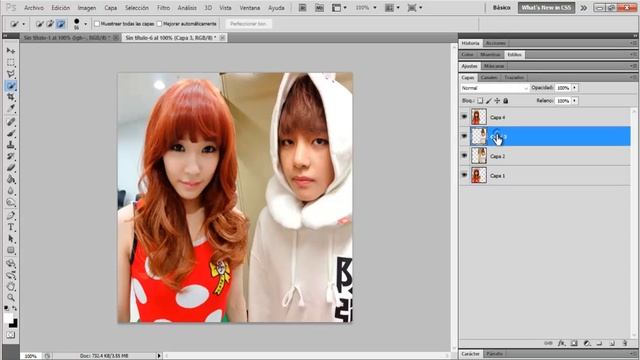Select the Lasso tool
The image size is (640, 360).
pos(11,74)
